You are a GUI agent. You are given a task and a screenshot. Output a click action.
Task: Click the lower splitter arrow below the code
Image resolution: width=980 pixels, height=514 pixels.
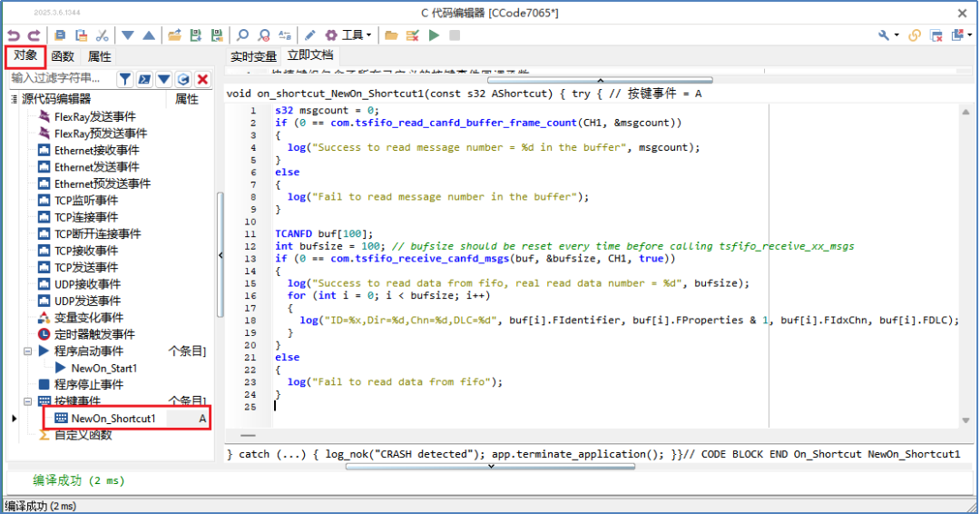pos(491,467)
